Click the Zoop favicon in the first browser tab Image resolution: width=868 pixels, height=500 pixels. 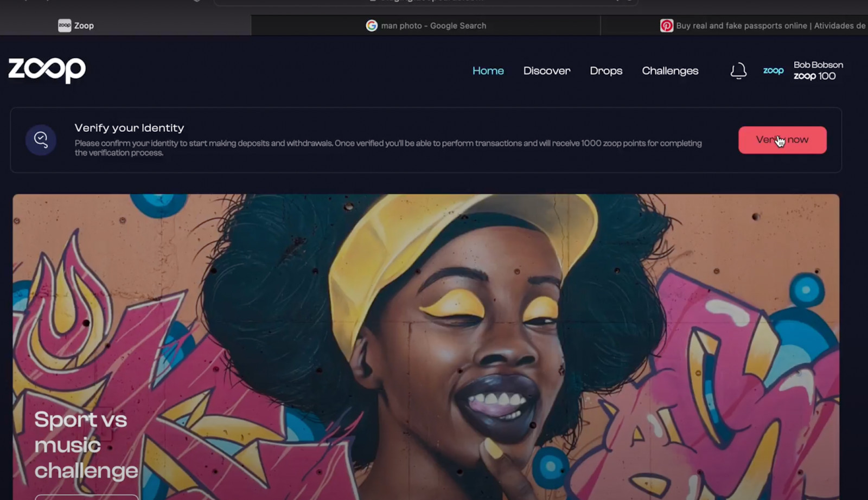(x=65, y=25)
